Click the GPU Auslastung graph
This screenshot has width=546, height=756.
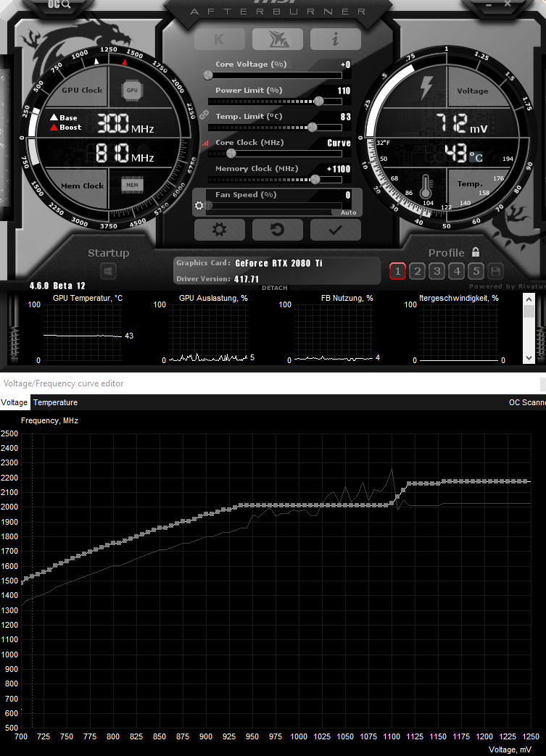click(208, 333)
